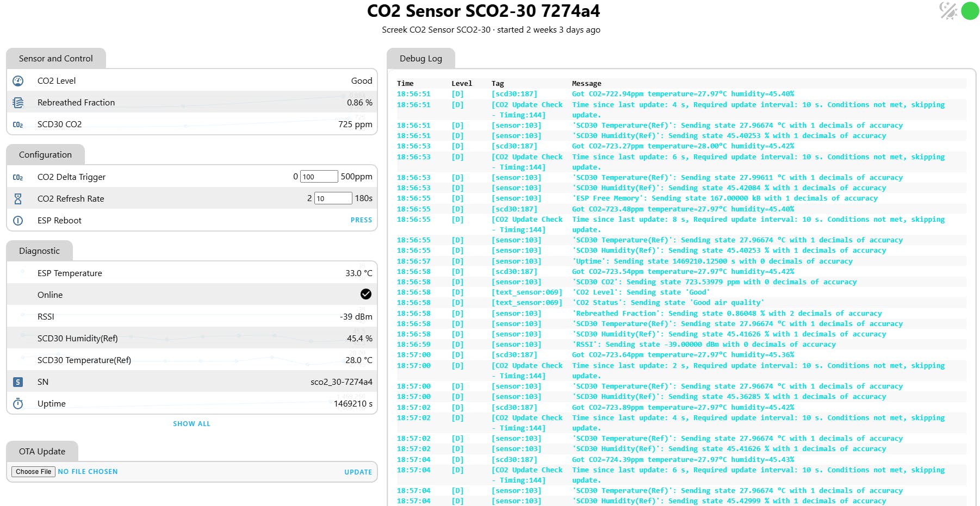This screenshot has width=980, height=506.
Task: Click the green connection status indicator
Action: [x=970, y=11]
